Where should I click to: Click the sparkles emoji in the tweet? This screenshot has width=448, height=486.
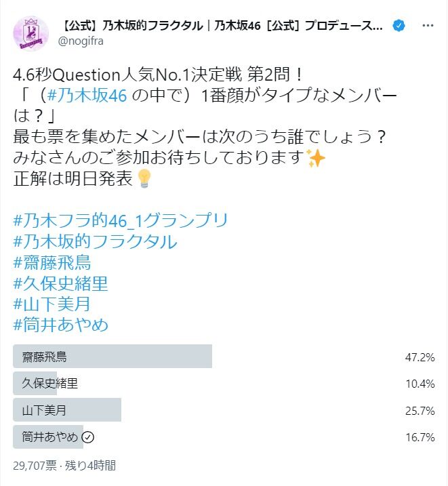[x=316, y=158]
